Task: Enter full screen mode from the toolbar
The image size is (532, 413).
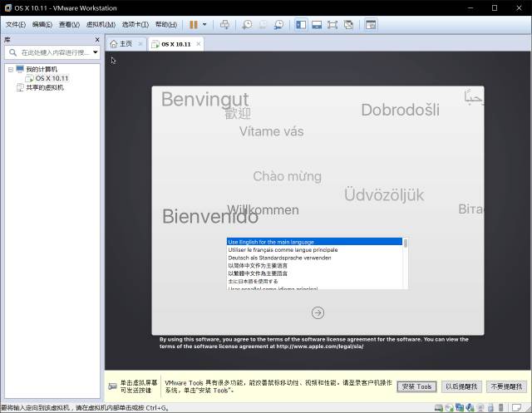Action: [332, 24]
